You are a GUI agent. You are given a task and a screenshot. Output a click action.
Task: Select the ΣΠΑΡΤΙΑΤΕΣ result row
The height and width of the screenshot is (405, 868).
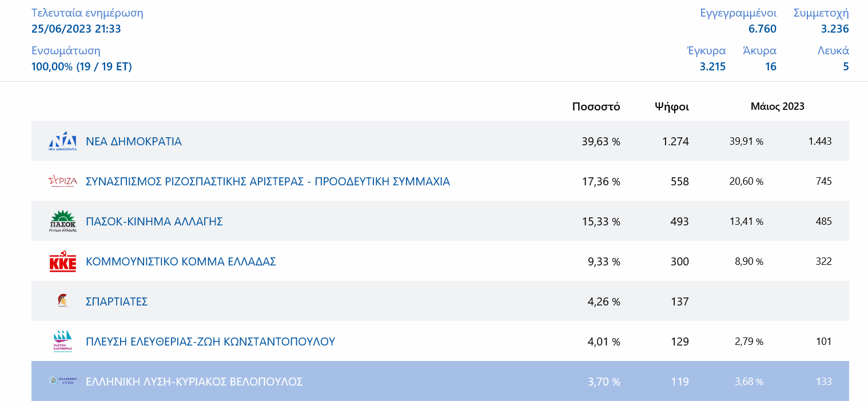pos(400,301)
